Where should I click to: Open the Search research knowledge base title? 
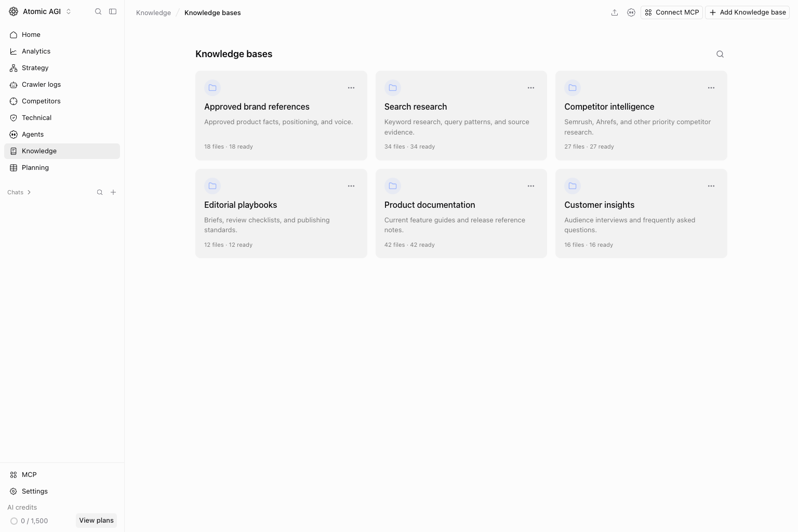point(416,107)
